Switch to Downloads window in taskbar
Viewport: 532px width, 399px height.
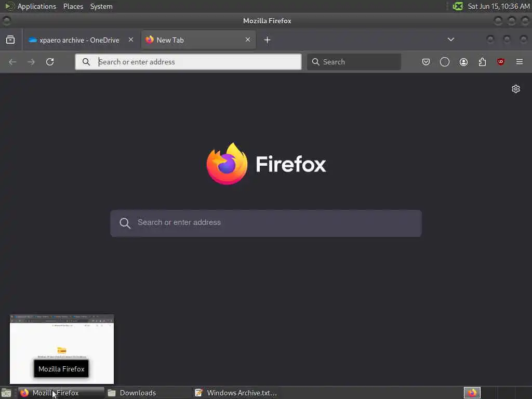[x=148, y=393]
